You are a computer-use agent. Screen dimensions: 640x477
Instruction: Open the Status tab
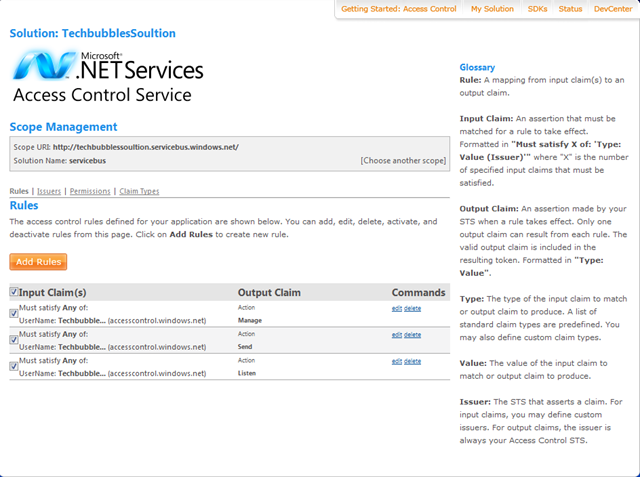point(570,9)
